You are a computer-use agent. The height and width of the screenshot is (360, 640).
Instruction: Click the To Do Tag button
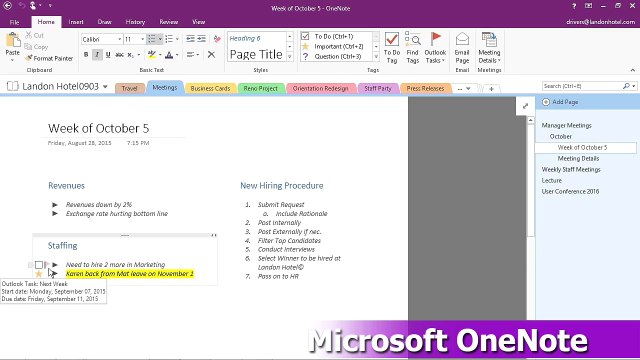(x=392, y=48)
